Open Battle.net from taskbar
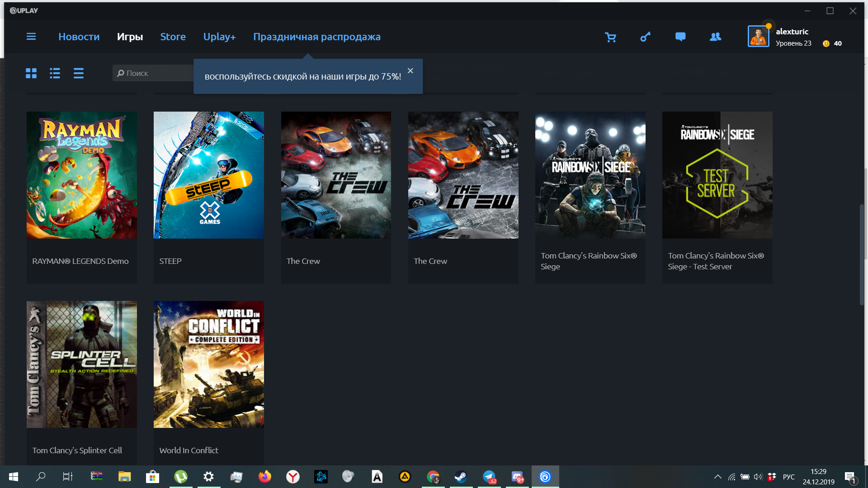The width and height of the screenshot is (868, 488). (x=321, y=477)
